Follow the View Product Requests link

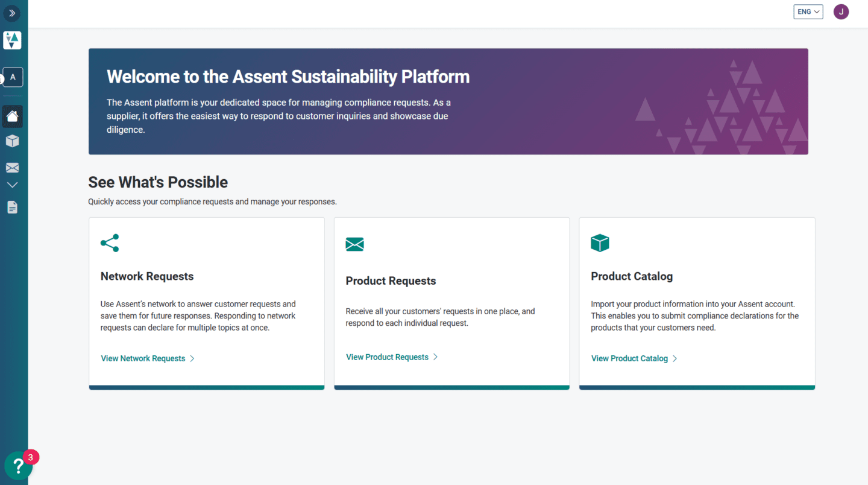387,357
